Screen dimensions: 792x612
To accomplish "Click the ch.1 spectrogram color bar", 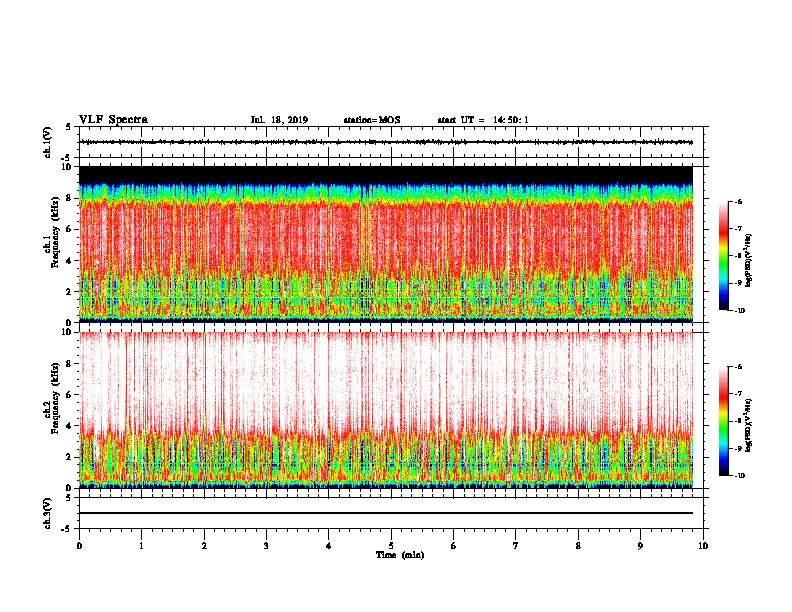I will [x=723, y=256].
